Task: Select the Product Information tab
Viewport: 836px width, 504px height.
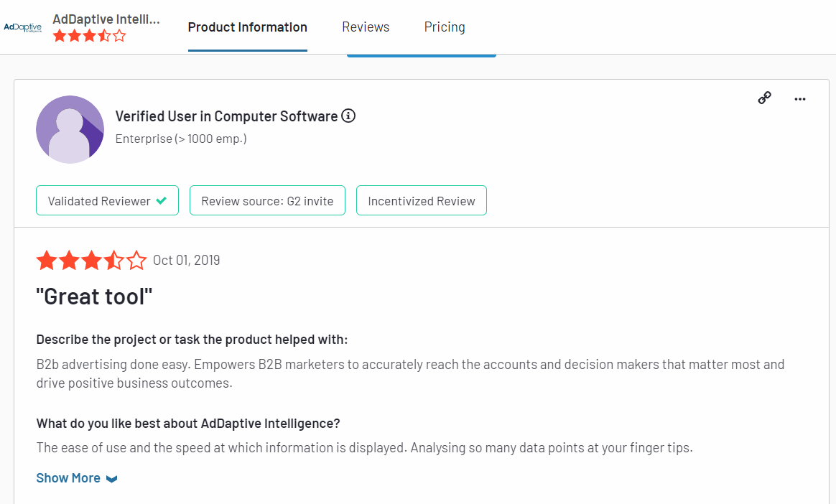Action: point(247,27)
